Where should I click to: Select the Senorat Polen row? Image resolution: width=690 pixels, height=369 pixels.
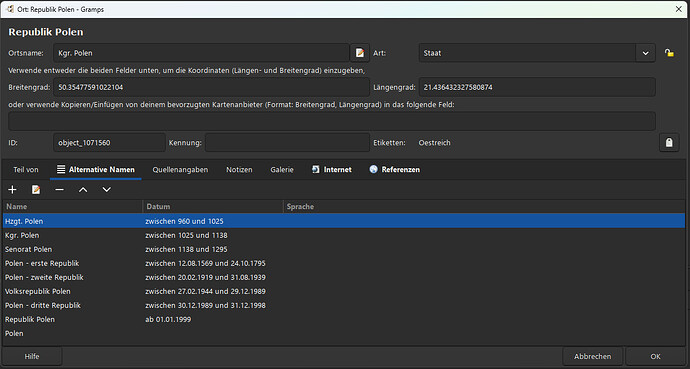344,249
